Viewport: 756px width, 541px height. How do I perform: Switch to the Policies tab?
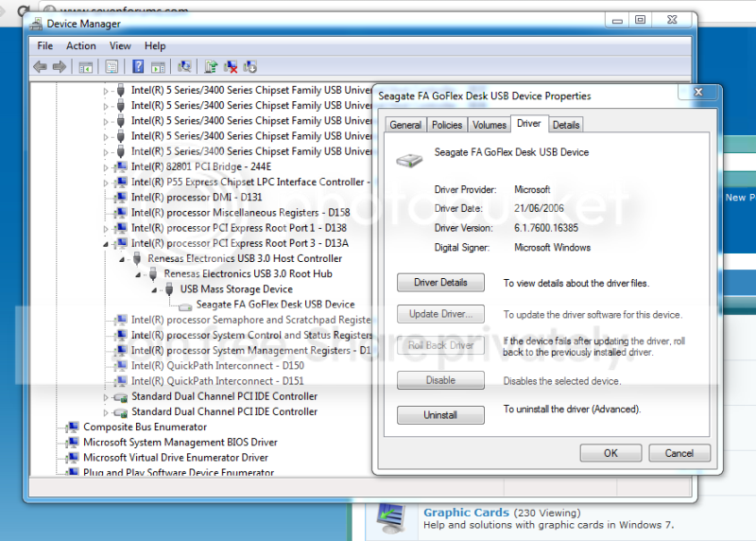[446, 125]
